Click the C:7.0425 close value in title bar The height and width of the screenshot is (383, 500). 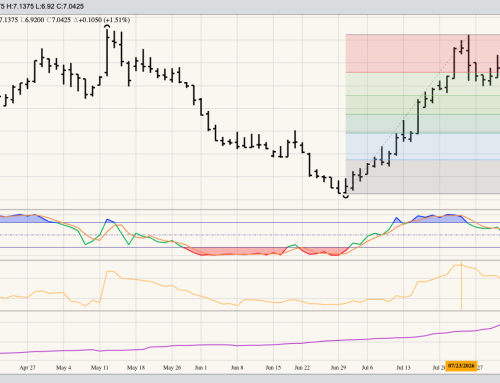pyautogui.click(x=70, y=6)
